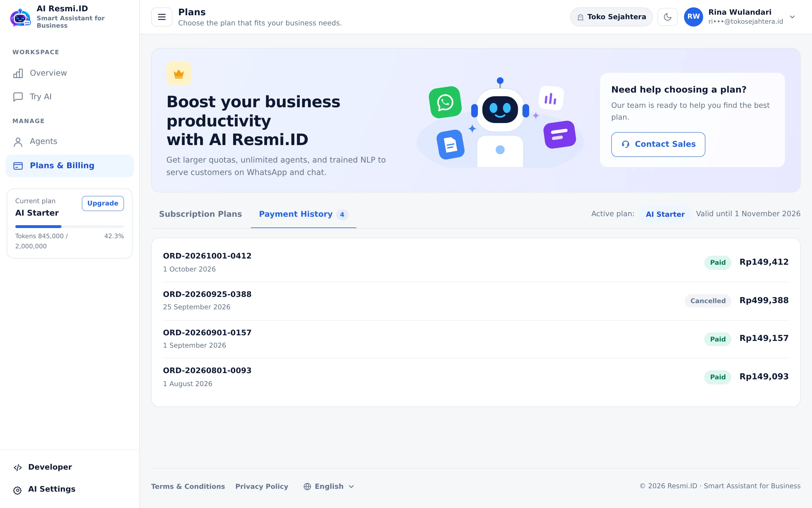Click the Payment History count badge 4
This screenshot has height=508, width=812.
pyautogui.click(x=342, y=214)
